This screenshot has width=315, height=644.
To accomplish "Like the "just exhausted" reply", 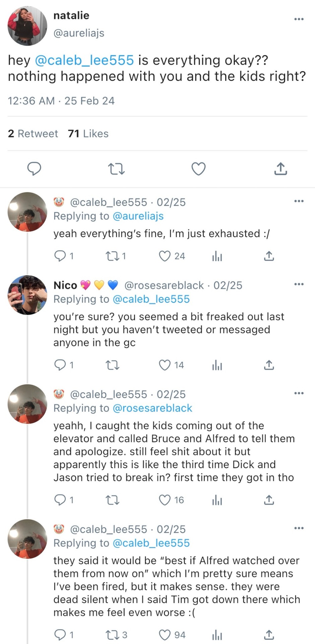I will point(165,256).
